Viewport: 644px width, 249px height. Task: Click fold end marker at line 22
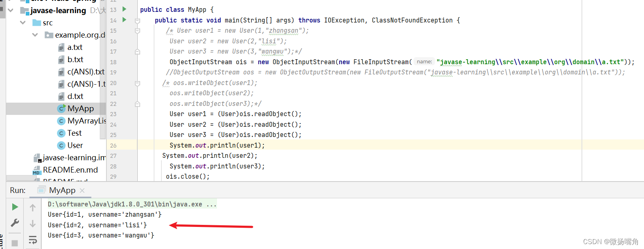[138, 104]
